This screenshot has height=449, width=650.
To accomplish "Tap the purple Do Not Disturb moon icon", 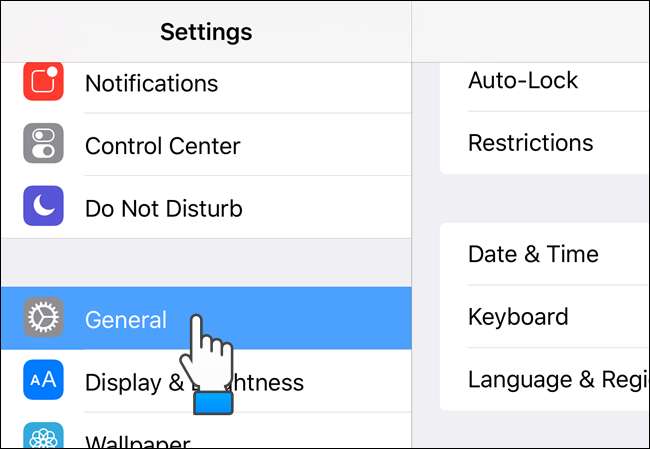I will point(43,208).
